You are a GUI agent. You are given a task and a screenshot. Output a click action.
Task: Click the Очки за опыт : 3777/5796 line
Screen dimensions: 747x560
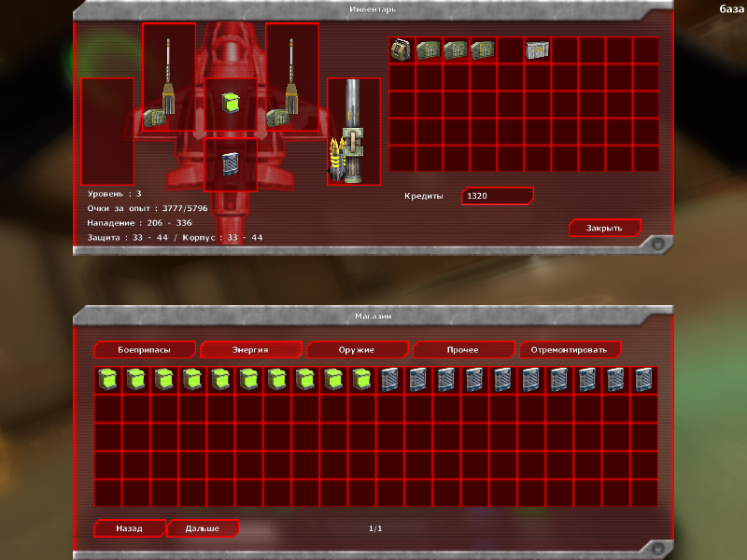[148, 208]
